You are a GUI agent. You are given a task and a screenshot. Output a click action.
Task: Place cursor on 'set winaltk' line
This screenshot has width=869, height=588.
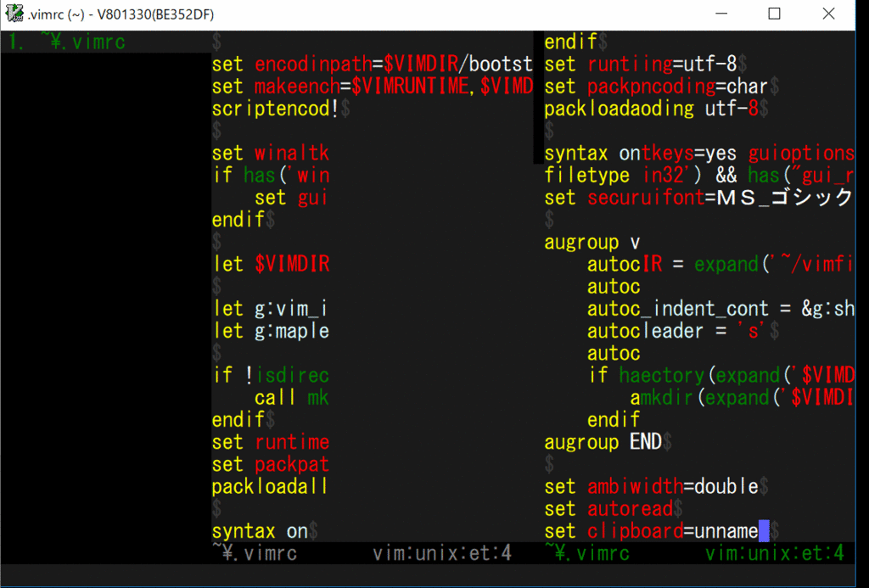tap(271, 153)
